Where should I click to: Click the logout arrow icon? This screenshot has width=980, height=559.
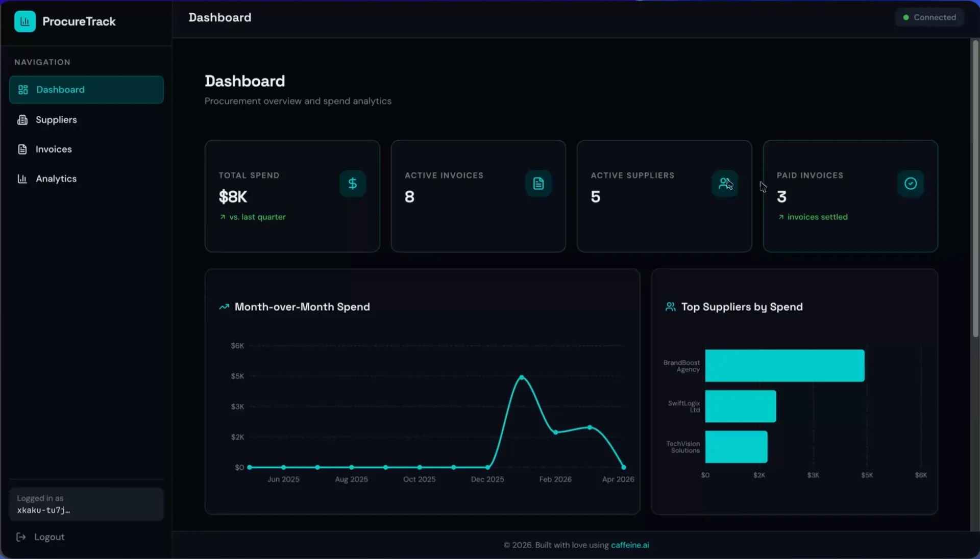click(x=21, y=537)
